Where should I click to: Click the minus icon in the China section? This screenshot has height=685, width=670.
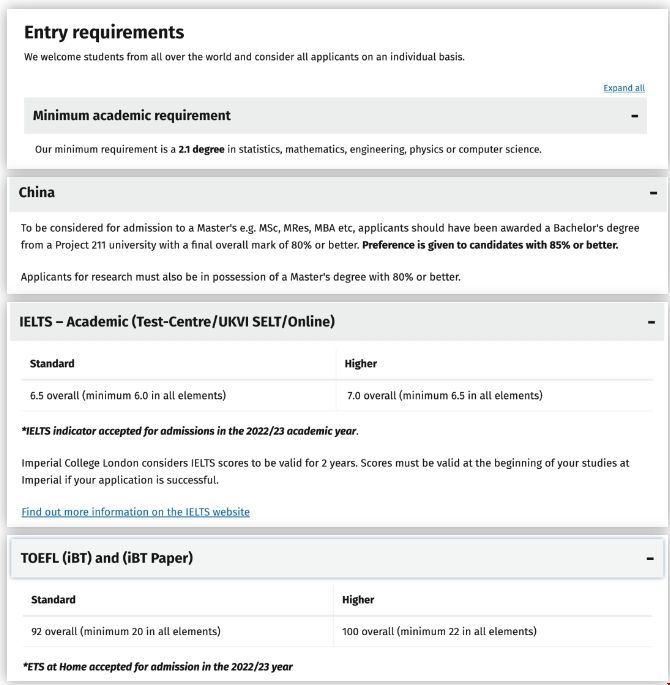coord(652,193)
